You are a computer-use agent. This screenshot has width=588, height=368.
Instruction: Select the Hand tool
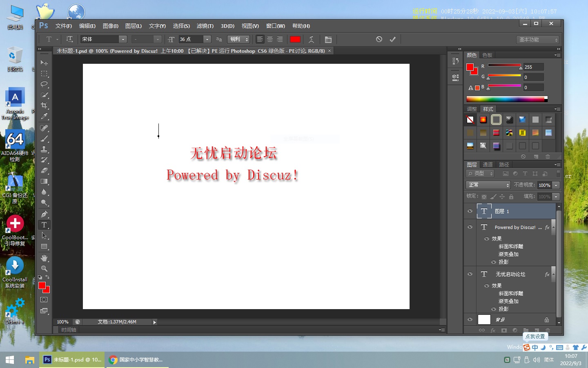44,258
